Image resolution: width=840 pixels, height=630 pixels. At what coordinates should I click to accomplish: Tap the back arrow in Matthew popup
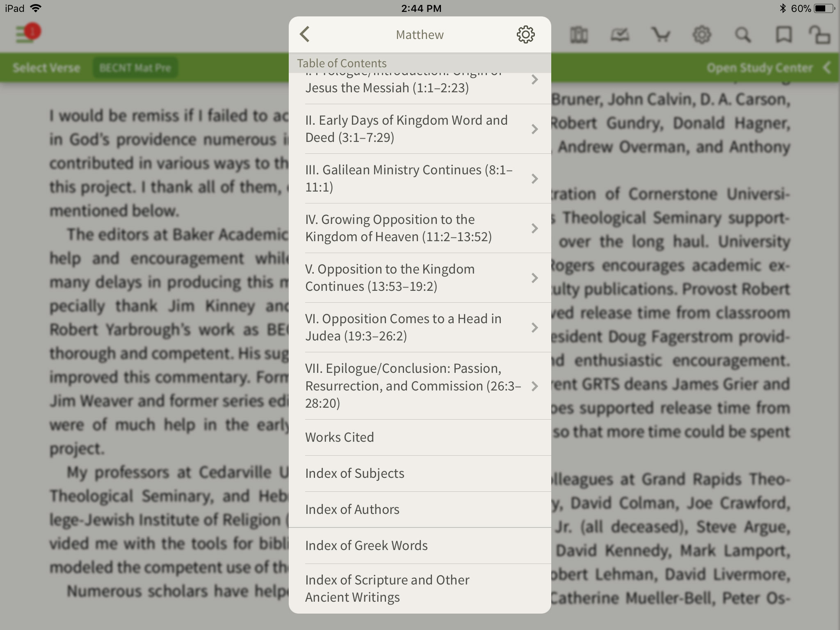coord(305,34)
